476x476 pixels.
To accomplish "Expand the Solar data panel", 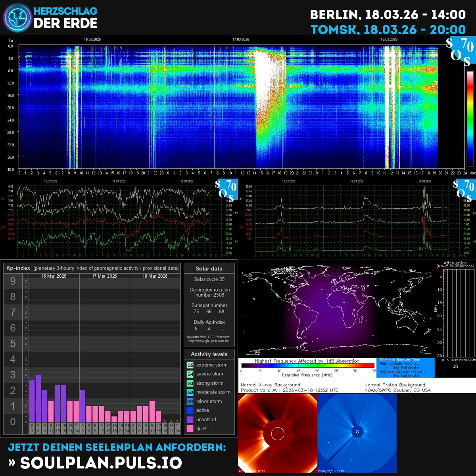I will point(209,269).
